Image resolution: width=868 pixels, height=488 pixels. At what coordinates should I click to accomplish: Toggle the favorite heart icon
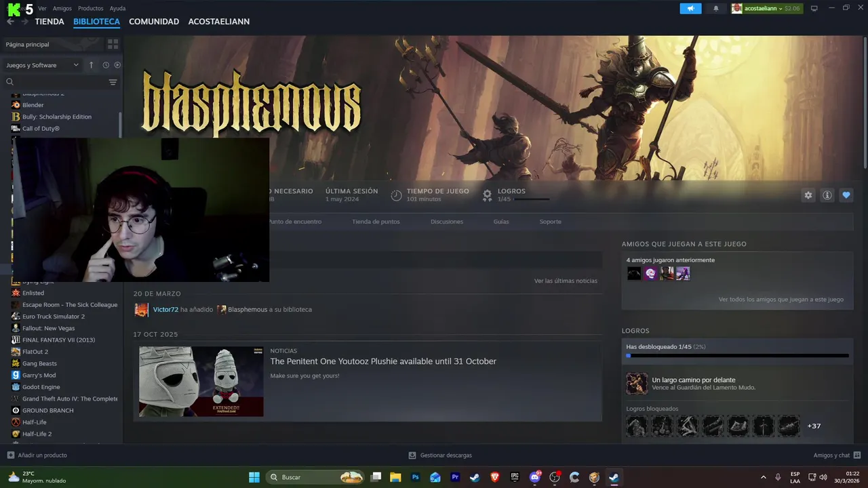point(846,195)
